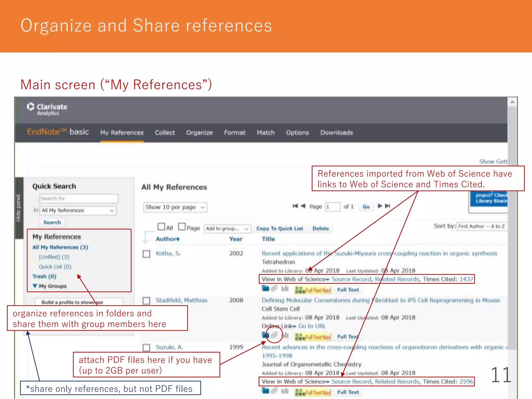This screenshot has width=532, height=399.
Task: Open Kotha, S. author link
Action: (x=168, y=254)
